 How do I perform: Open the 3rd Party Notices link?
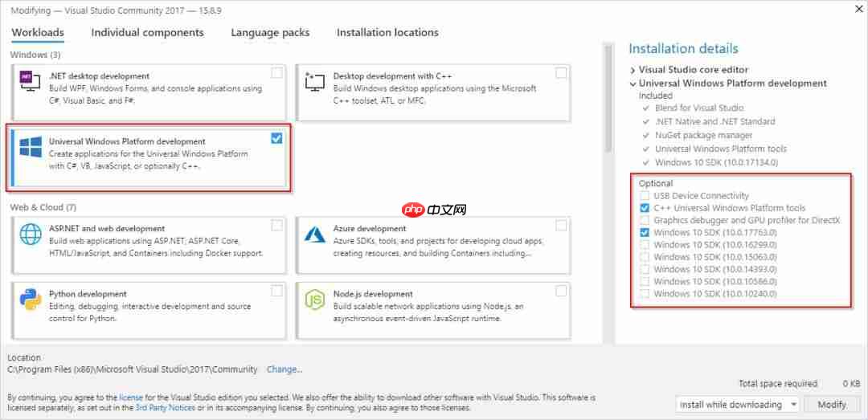point(166,408)
